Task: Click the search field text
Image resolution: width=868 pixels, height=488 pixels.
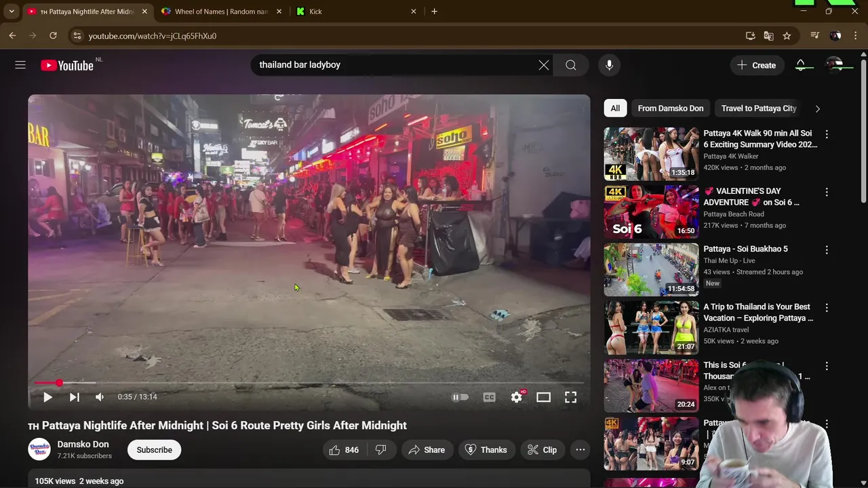Action: (x=300, y=65)
